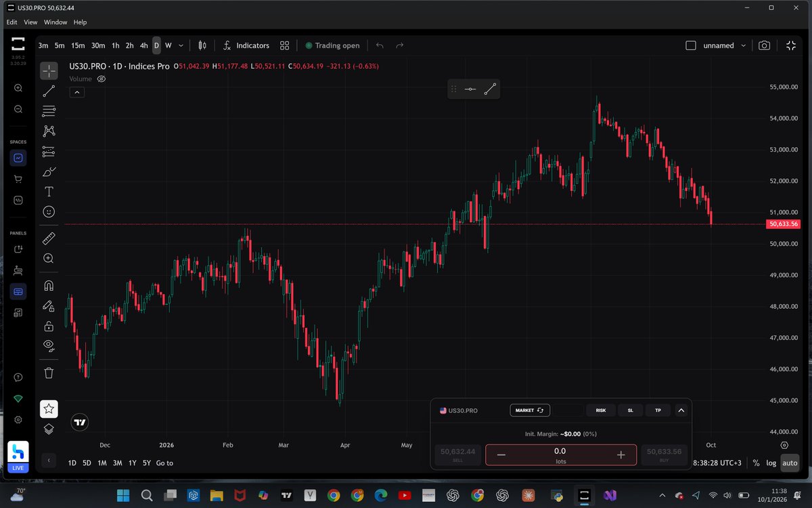Click the left sidebar zoom in icon
Image resolution: width=812 pixels, height=508 pixels.
pos(18,88)
